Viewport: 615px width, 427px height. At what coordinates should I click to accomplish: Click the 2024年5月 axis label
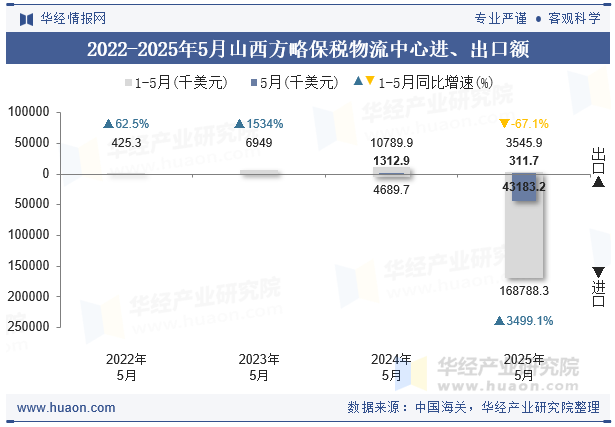(391, 367)
